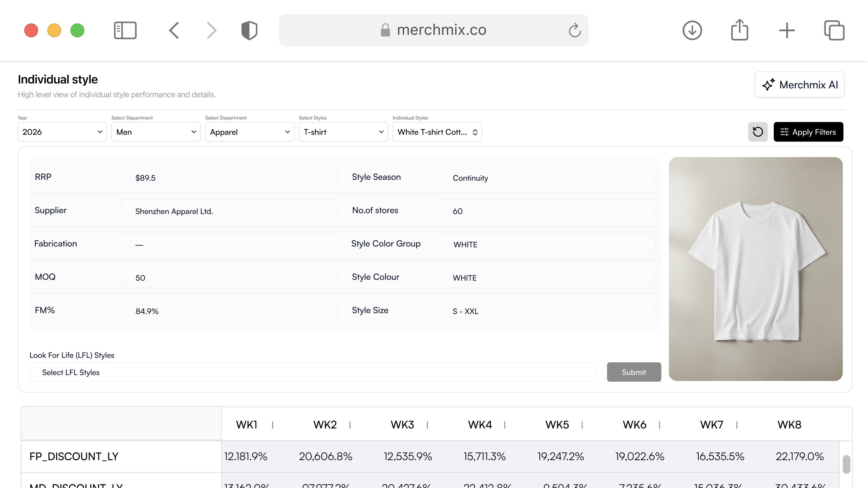This screenshot has width=868, height=488.
Task: Click the share icon in browser toolbar
Action: point(739,30)
